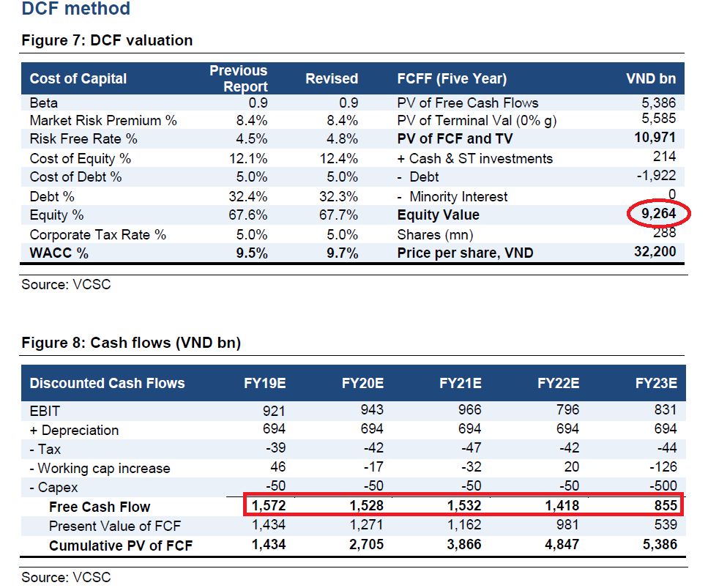Select the FY19E Free Cash Flow value 1,572
708x588 pixels.
[268, 506]
